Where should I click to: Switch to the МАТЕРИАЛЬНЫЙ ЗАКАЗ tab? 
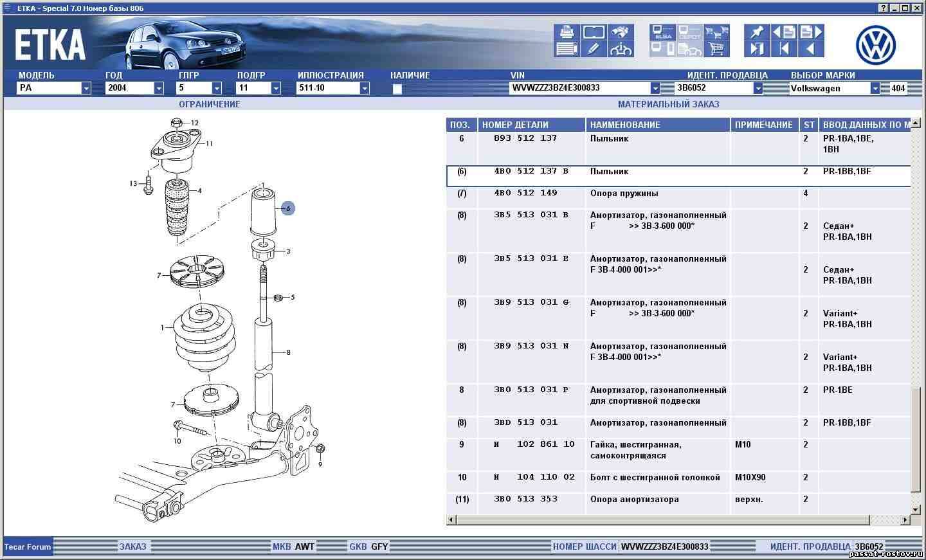tap(668, 104)
